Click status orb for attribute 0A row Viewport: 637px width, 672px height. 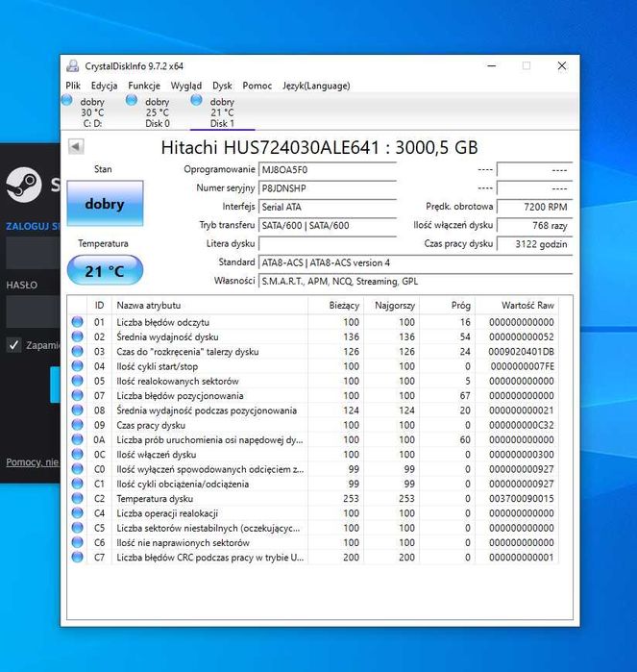tap(78, 439)
